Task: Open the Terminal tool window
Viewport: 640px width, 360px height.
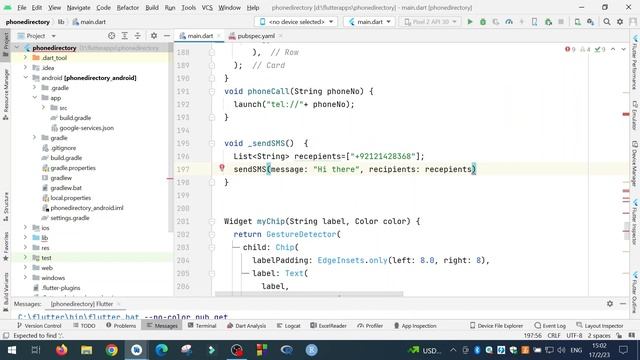Action: [202, 326]
